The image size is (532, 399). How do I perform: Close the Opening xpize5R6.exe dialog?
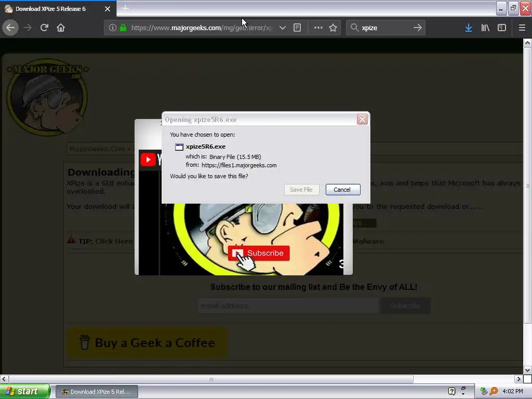(362, 119)
